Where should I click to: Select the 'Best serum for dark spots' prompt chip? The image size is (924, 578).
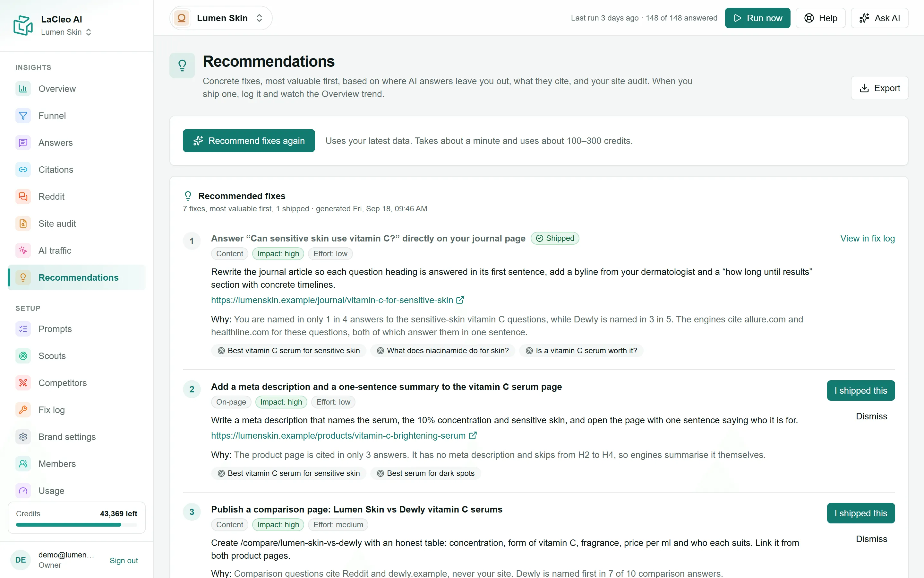425,473
